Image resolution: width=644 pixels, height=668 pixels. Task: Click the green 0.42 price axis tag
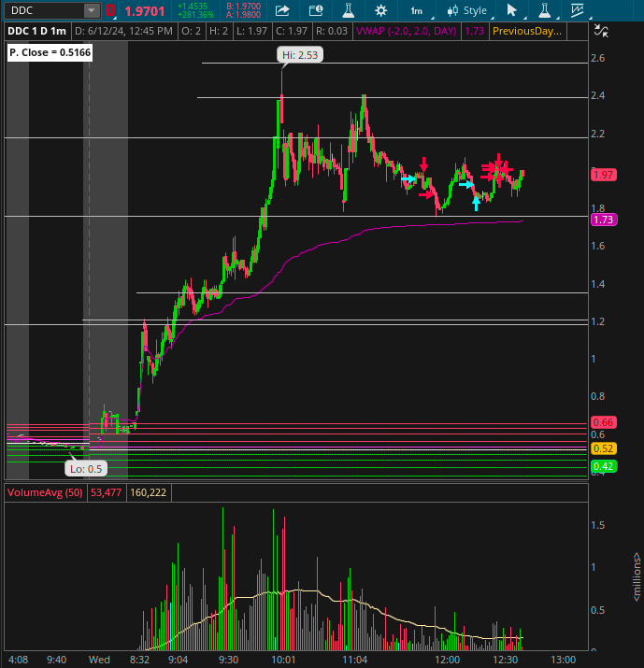point(604,466)
